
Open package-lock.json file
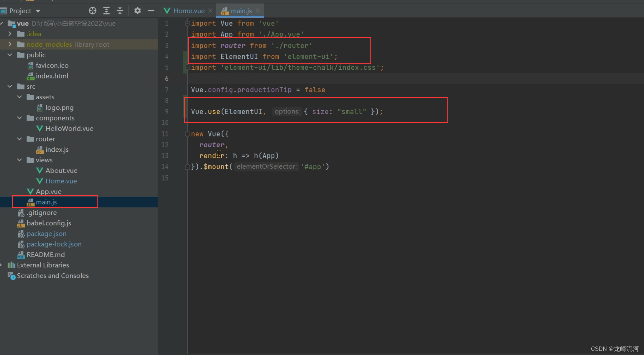pos(54,244)
